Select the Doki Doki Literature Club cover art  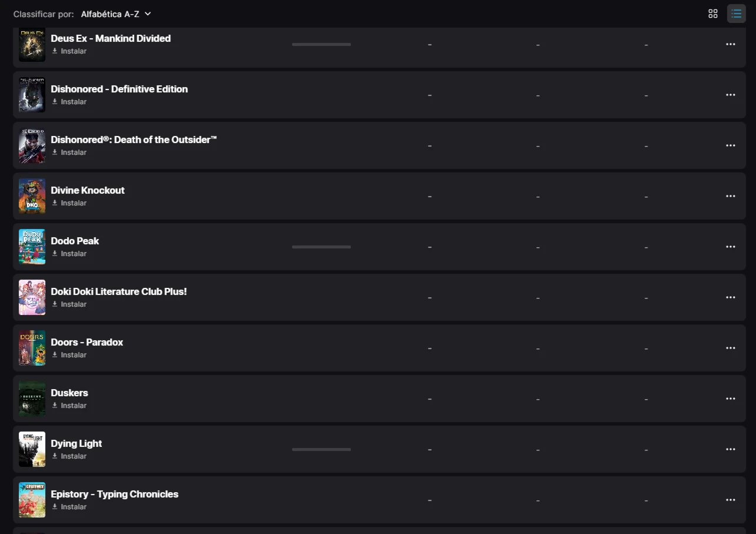pos(32,297)
